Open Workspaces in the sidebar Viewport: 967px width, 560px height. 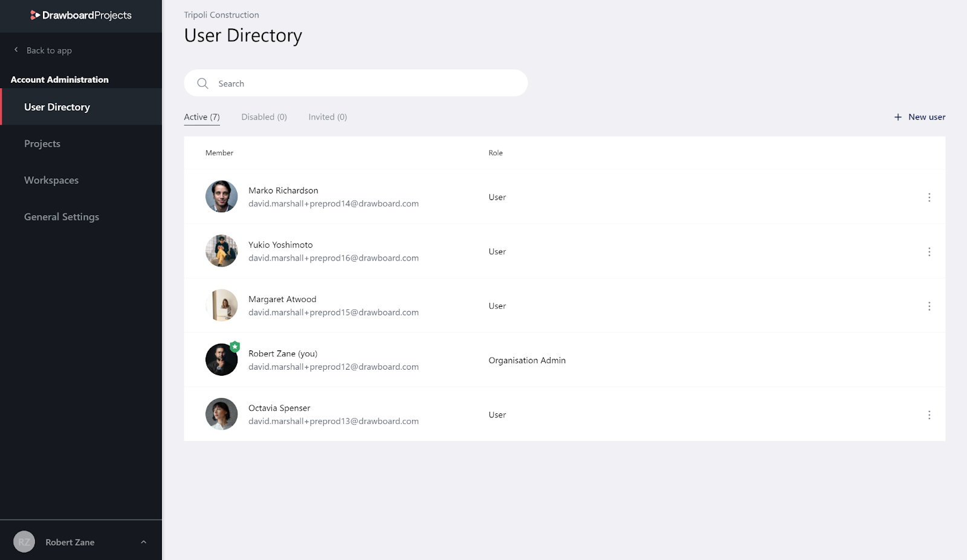(x=51, y=180)
